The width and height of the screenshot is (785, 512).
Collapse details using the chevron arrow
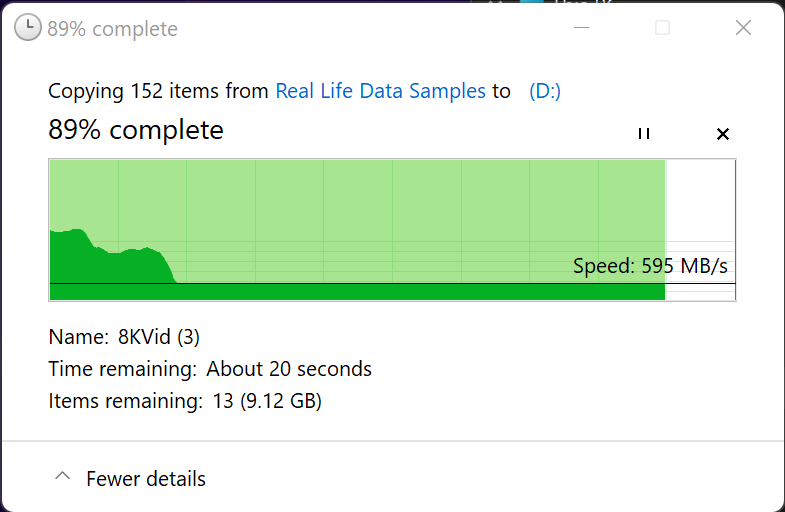pos(62,478)
